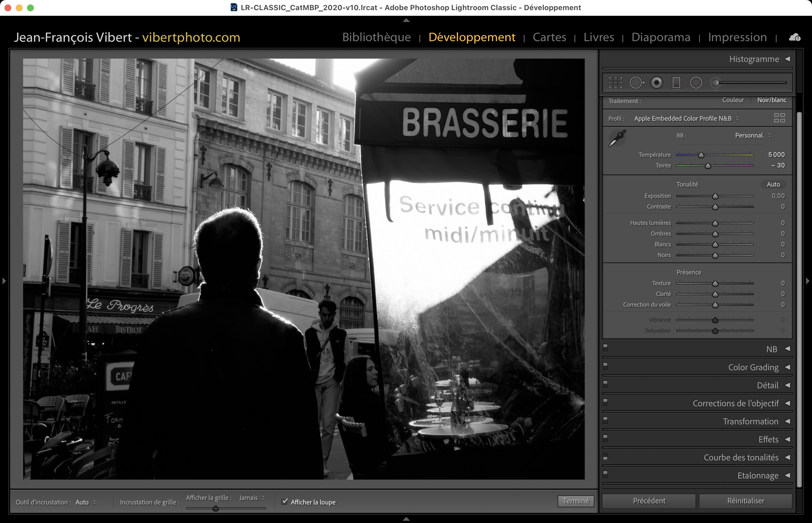Expand the Courbe des tonalités panel

click(741, 457)
